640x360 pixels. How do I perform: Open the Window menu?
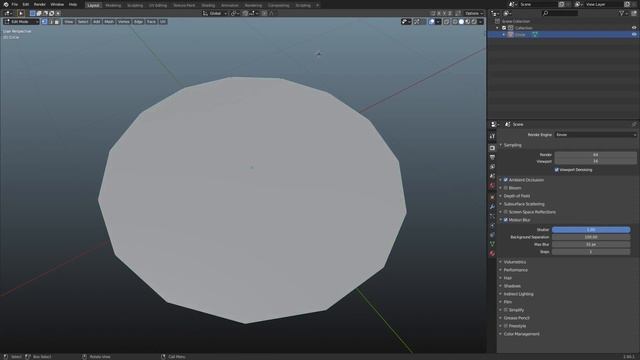pyautogui.click(x=57, y=4)
